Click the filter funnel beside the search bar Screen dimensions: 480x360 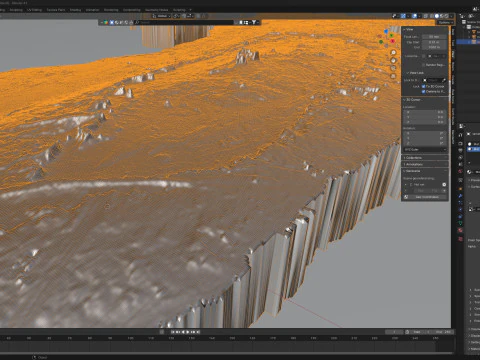coord(254,22)
